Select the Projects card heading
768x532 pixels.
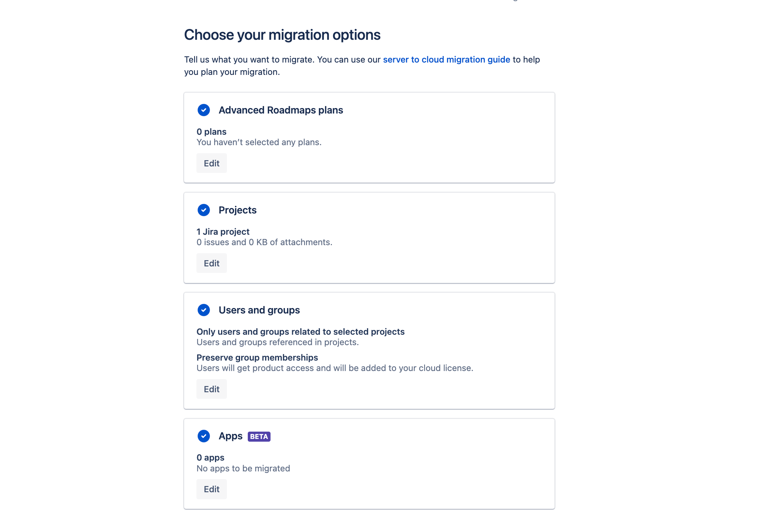(237, 210)
